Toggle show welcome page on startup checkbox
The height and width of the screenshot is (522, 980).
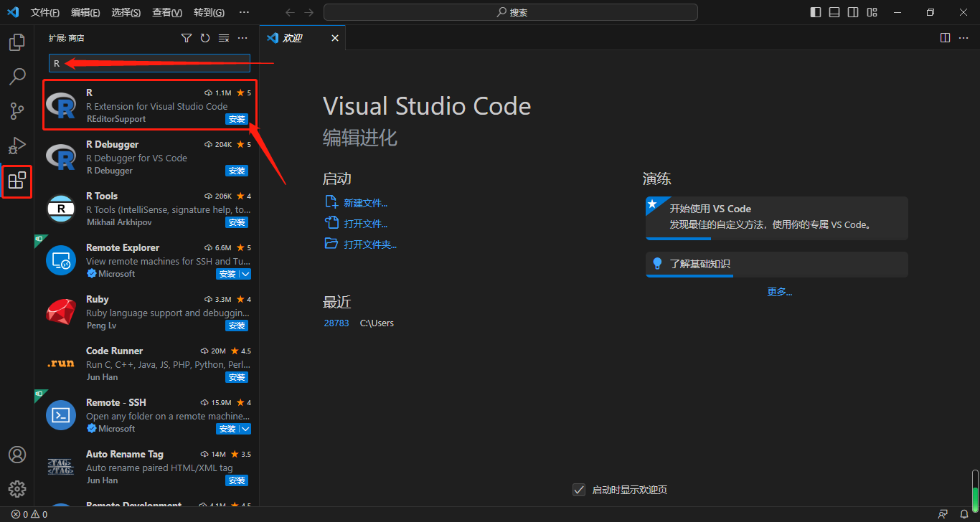(579, 490)
